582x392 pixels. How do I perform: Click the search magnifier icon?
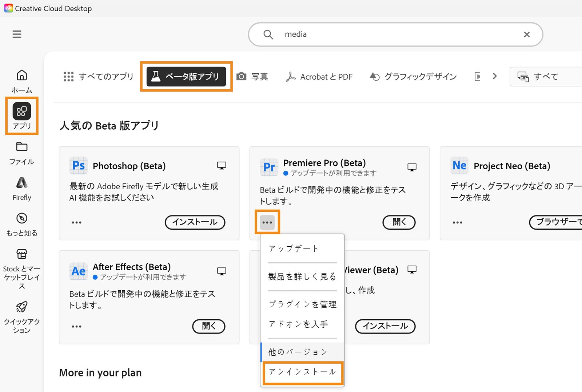(268, 35)
